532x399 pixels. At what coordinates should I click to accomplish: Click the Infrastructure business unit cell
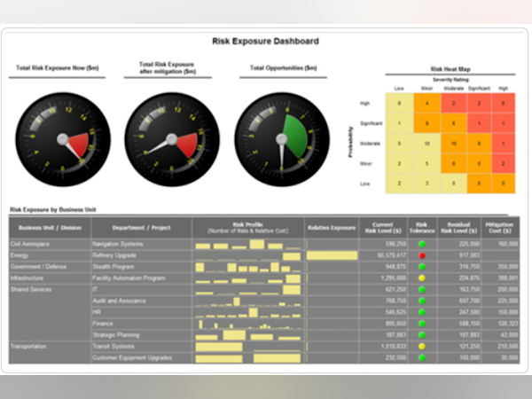click(50, 278)
